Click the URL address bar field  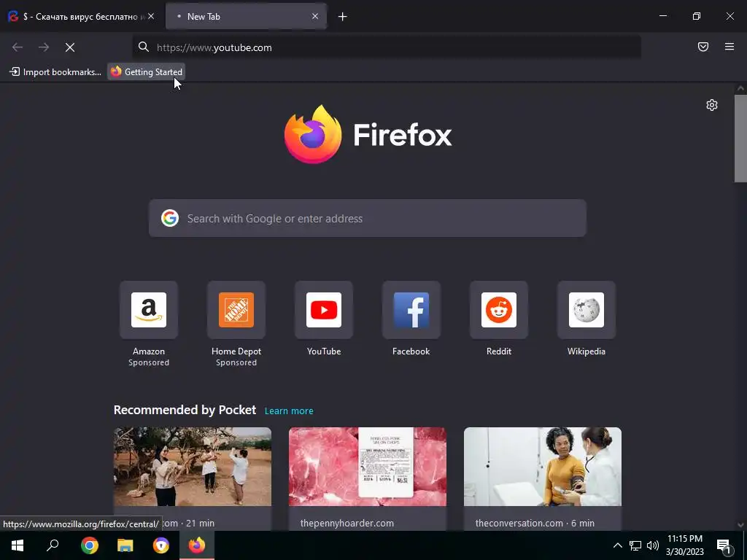coord(387,47)
